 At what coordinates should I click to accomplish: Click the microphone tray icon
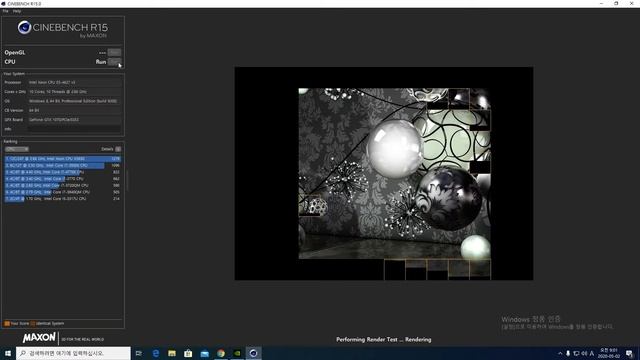click(x=568, y=353)
